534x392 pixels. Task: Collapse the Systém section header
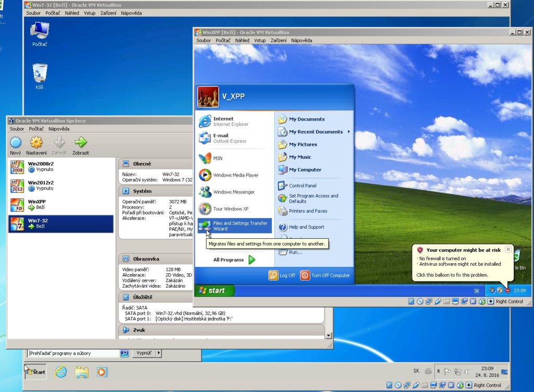155,191
